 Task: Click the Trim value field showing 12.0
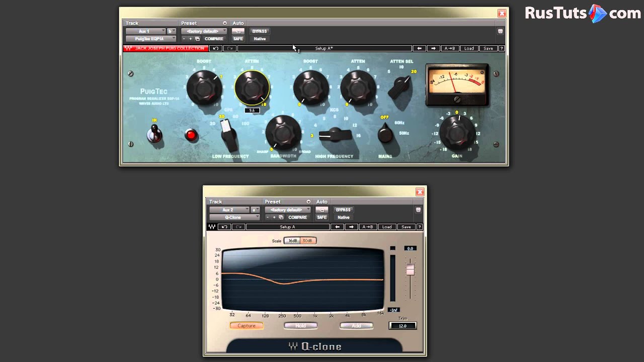403,326
